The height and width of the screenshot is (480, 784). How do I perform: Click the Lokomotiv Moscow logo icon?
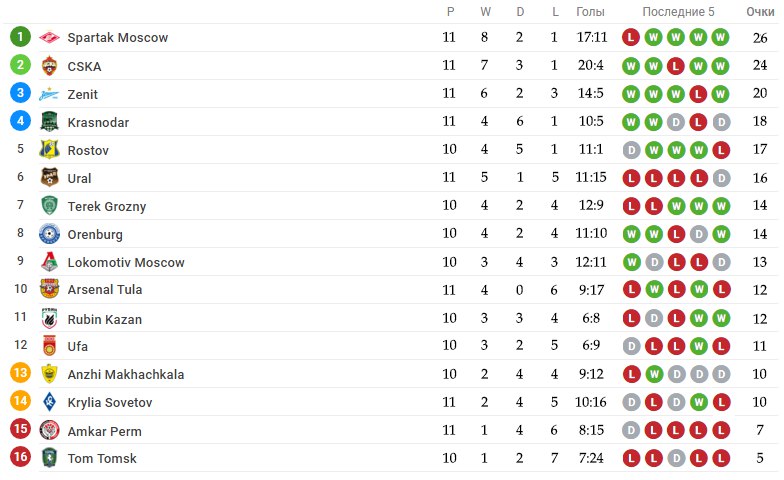click(50, 262)
